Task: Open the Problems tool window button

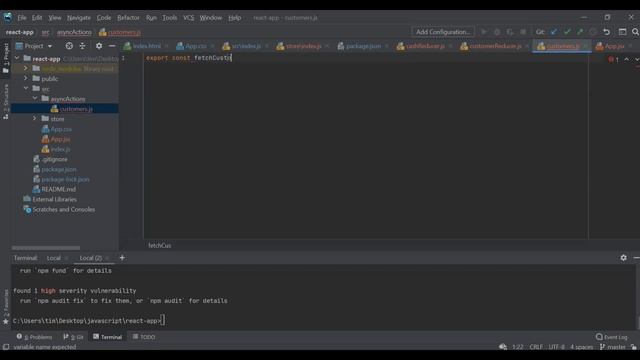Action: [35, 337]
